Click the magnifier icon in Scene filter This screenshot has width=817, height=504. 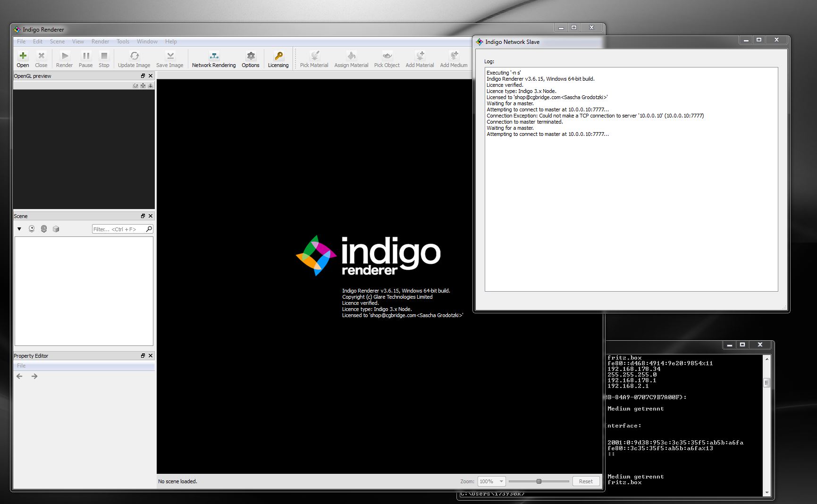tap(149, 229)
